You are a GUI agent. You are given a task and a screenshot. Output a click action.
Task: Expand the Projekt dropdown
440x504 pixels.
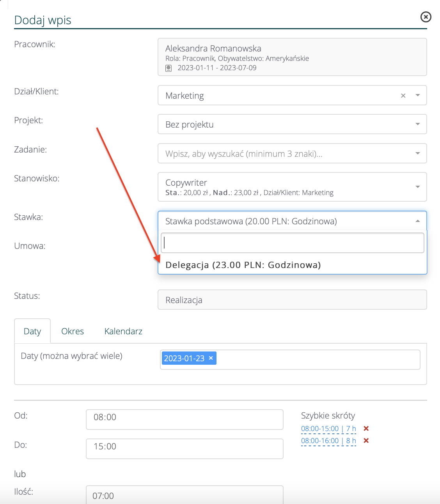pyautogui.click(x=417, y=124)
